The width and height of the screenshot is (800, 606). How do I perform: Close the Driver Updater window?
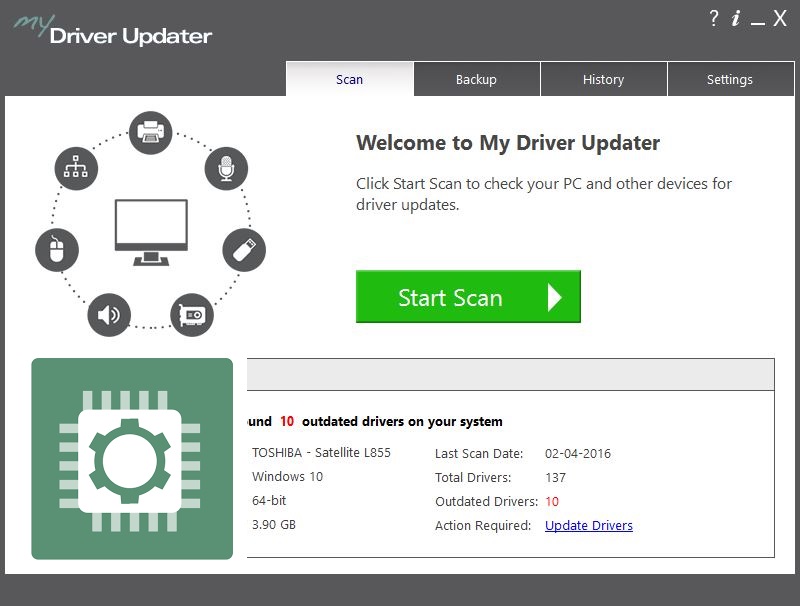pyautogui.click(x=780, y=18)
